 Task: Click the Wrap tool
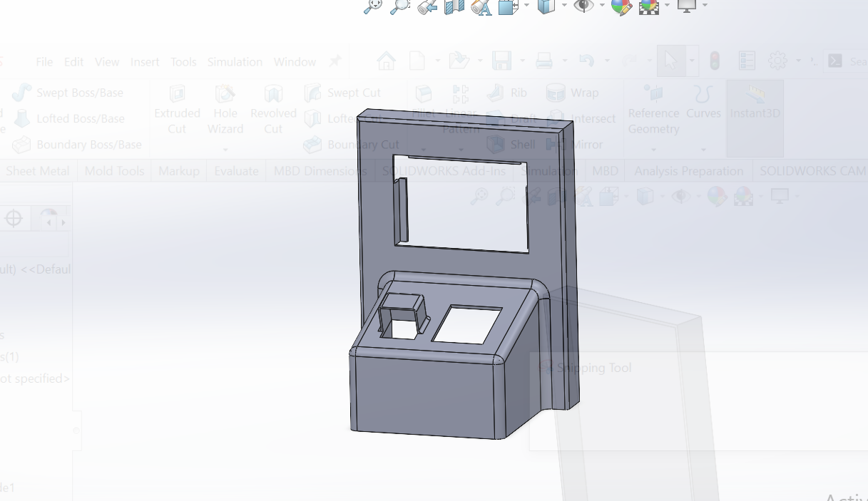click(x=572, y=93)
